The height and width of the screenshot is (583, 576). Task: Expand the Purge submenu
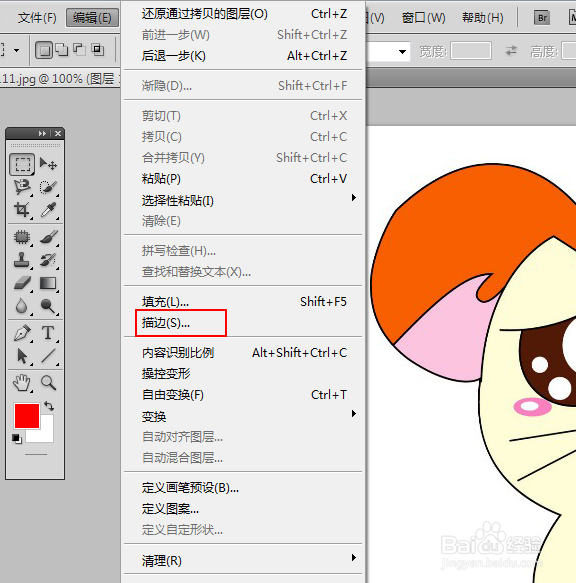click(x=354, y=557)
